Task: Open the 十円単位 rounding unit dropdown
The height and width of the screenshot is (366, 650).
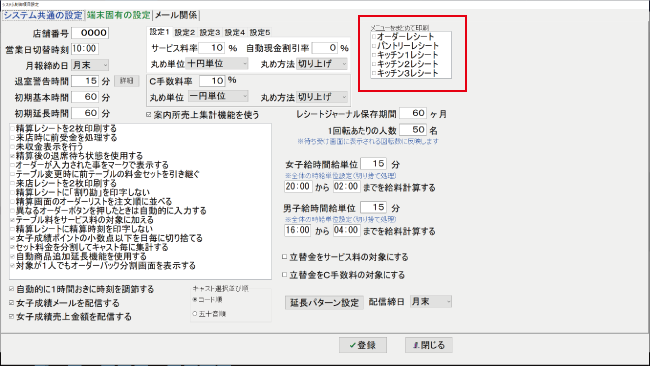Action: pos(217,64)
